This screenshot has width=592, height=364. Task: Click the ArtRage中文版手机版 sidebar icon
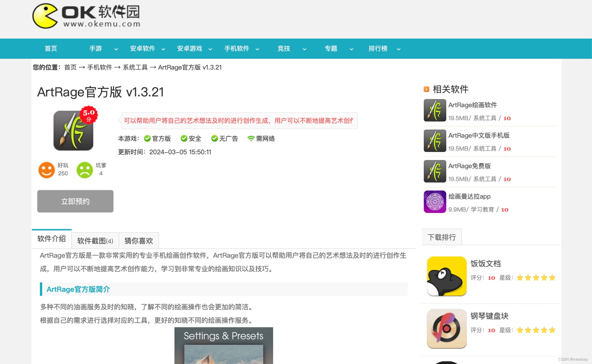(434, 141)
